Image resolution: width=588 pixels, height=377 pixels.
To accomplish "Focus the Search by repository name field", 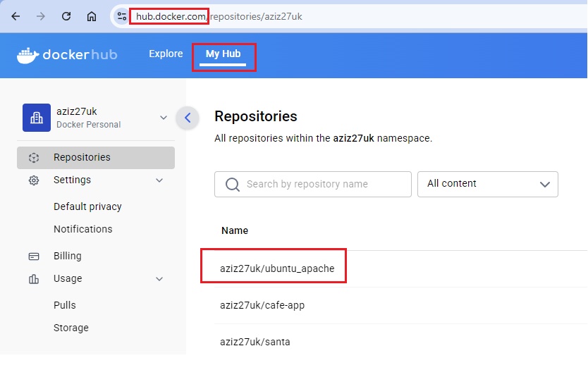I will pos(313,185).
